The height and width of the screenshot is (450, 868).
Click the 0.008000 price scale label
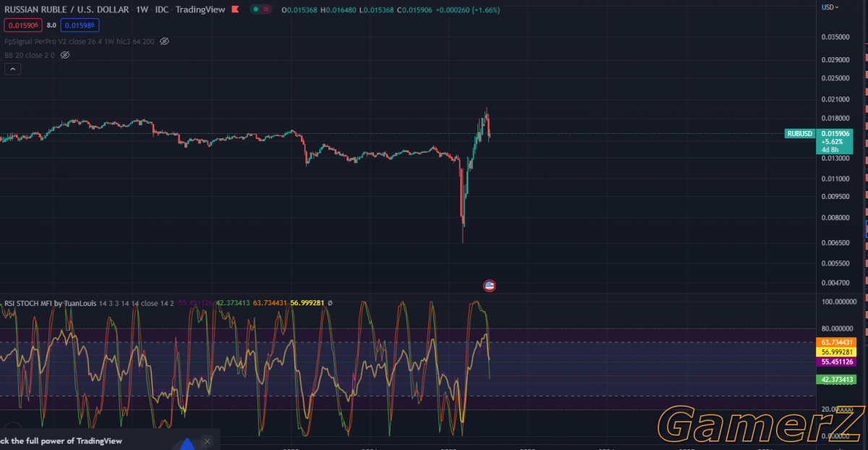click(835, 217)
